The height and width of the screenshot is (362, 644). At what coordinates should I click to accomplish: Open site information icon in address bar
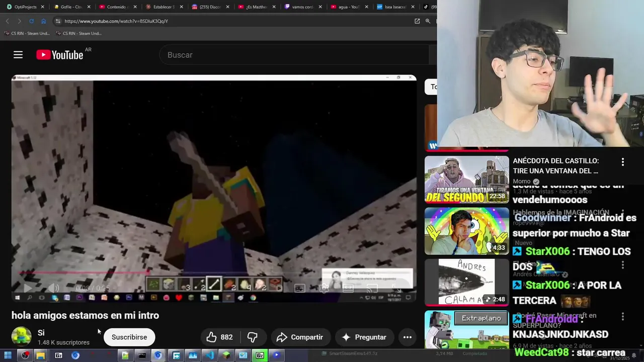click(58, 21)
